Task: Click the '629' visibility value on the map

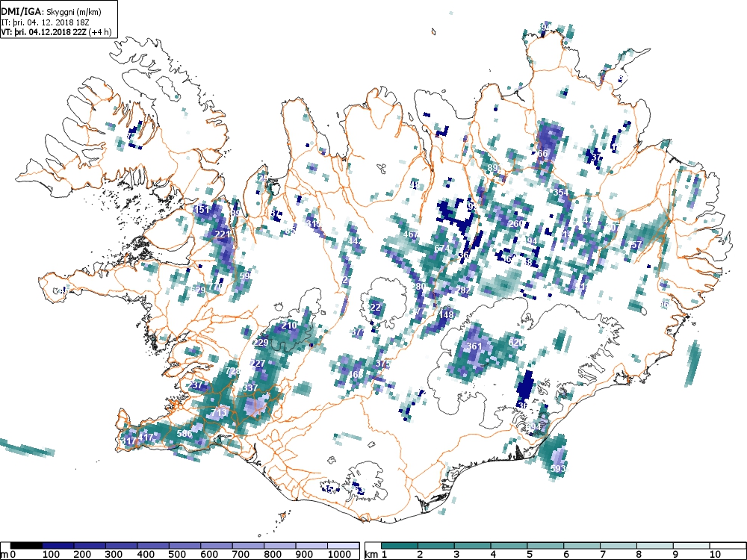Action: click(x=198, y=290)
